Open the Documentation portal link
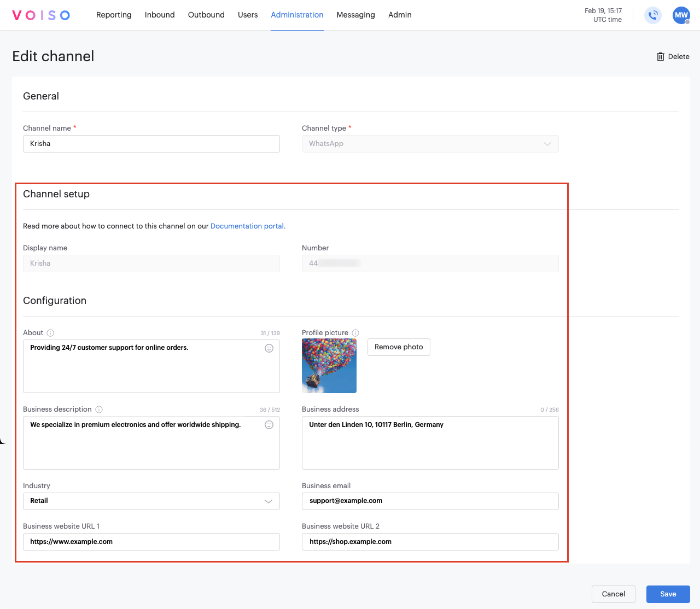This screenshot has width=700, height=609. click(248, 226)
